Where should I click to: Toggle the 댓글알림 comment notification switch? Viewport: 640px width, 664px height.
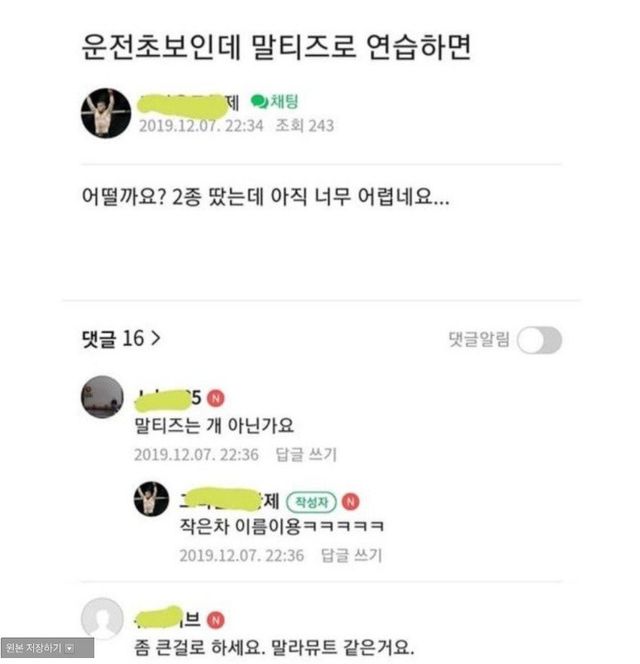(539, 340)
